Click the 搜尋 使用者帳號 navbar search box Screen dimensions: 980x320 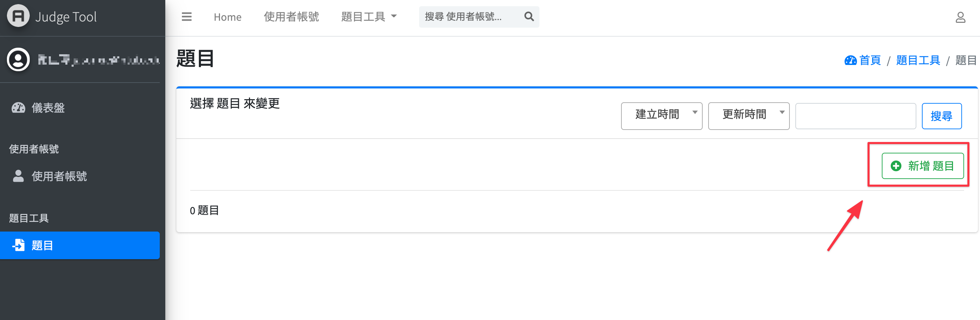pyautogui.click(x=471, y=17)
